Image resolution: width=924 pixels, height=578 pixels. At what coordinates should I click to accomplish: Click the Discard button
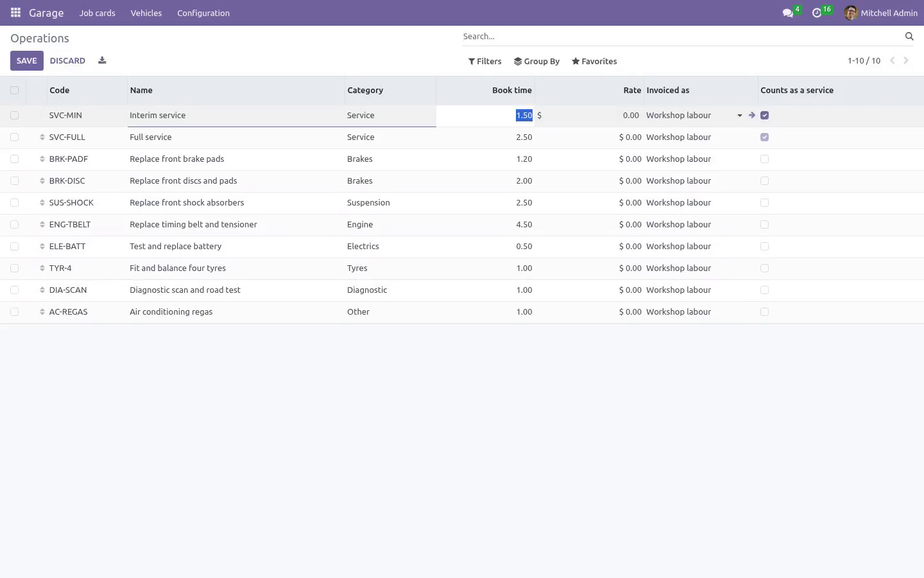pos(67,61)
